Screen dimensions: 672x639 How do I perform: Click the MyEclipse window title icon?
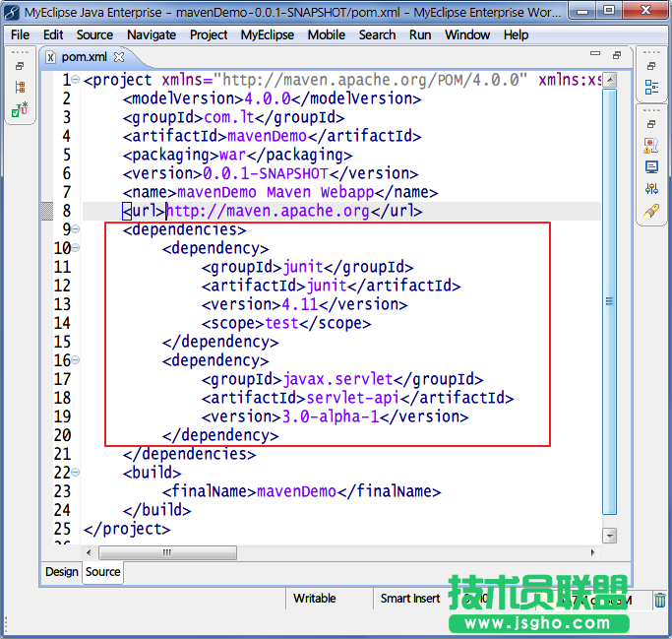11,12
